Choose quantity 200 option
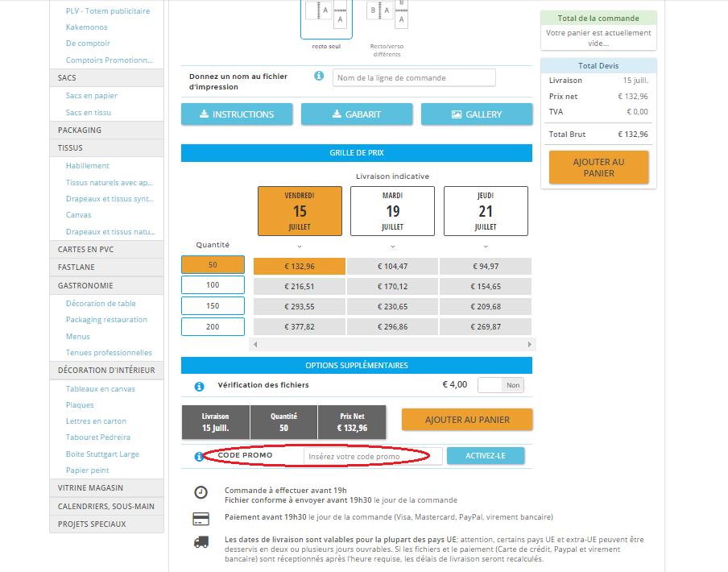 213,326
